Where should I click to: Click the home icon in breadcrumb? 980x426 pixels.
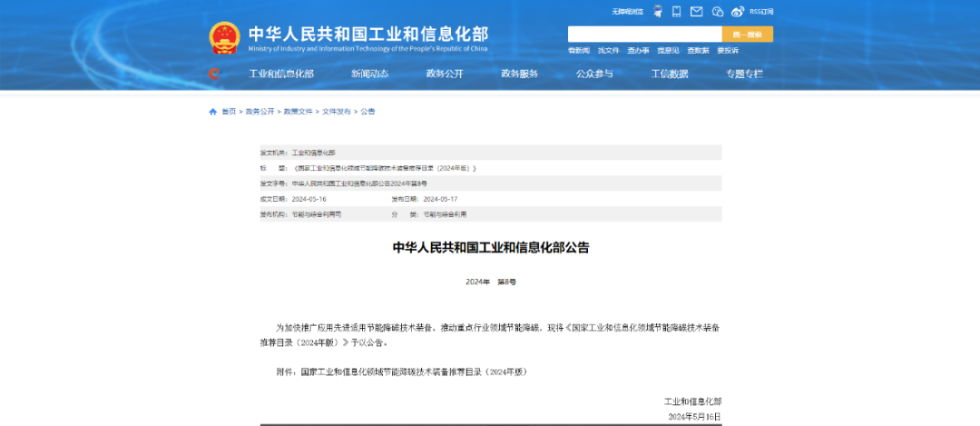pos(213,112)
